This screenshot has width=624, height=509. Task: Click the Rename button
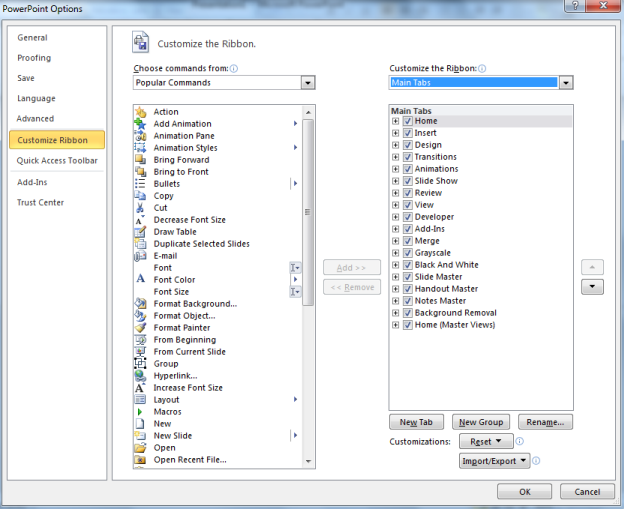pyautogui.click(x=545, y=422)
